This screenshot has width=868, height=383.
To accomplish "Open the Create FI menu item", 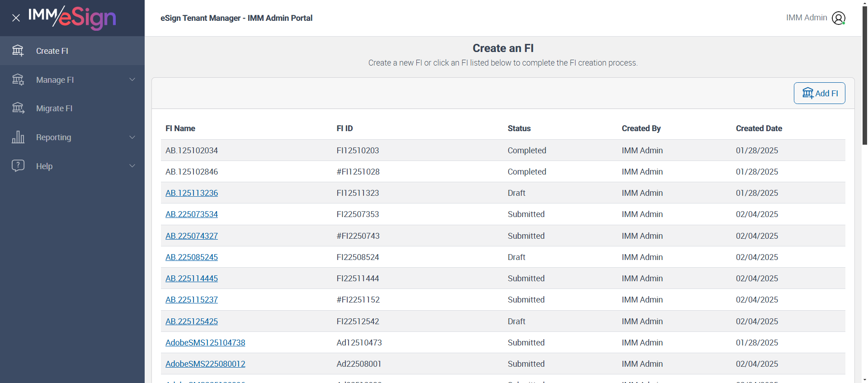I will tap(72, 51).
